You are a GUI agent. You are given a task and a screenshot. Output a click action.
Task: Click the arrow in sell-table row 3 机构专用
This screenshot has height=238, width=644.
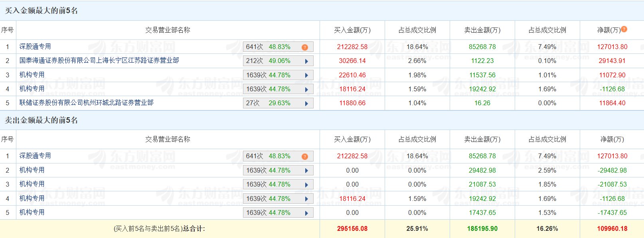pos(306,185)
